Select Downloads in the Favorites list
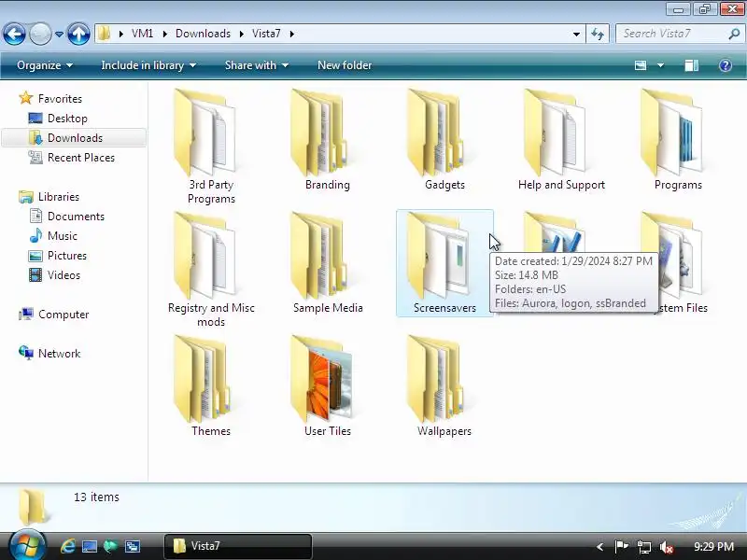The image size is (747, 560). (75, 137)
